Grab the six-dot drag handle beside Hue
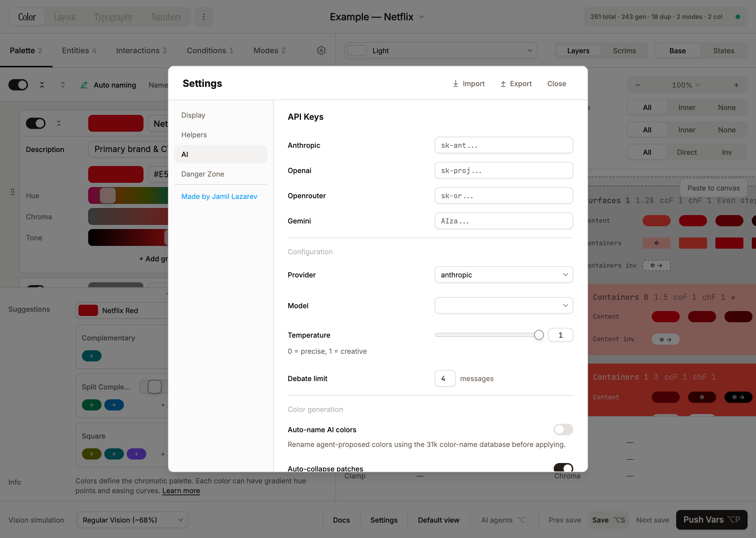756x538 pixels. point(13,192)
